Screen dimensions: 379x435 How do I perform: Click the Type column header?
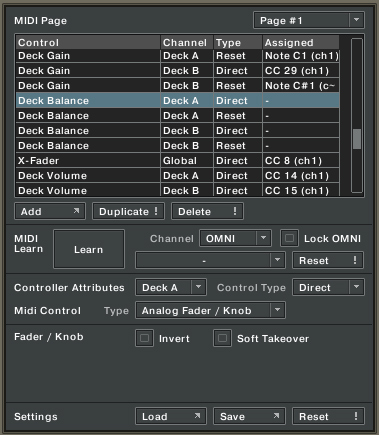click(238, 42)
